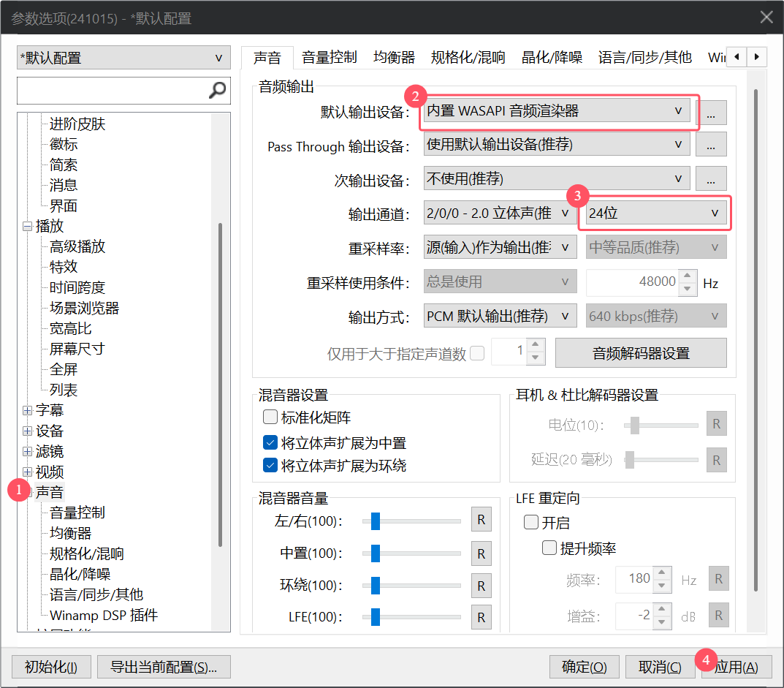Open the 24位 bit depth dropdown

(x=655, y=213)
